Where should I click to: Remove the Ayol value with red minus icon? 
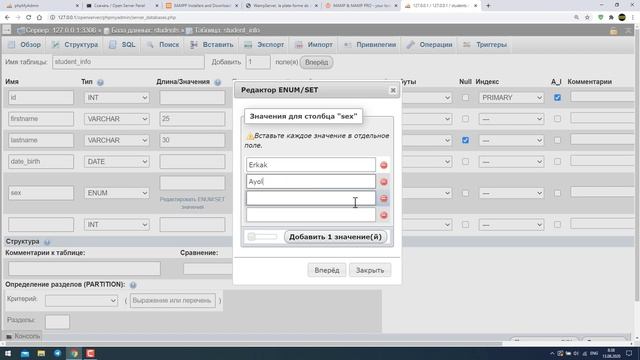pyautogui.click(x=384, y=182)
